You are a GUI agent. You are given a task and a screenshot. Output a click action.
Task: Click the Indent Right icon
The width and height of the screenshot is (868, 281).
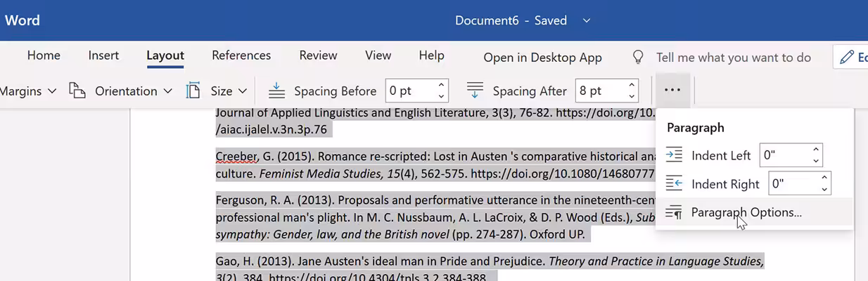(674, 183)
